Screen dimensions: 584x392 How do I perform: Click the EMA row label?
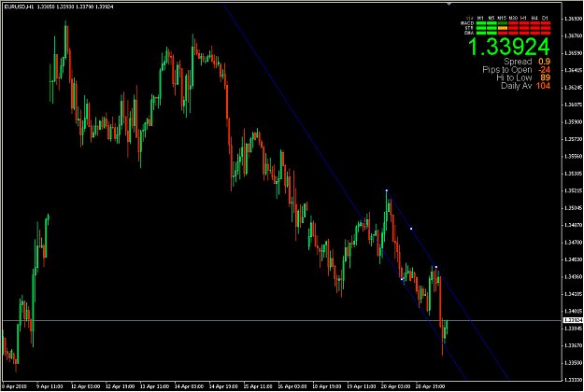(469, 33)
